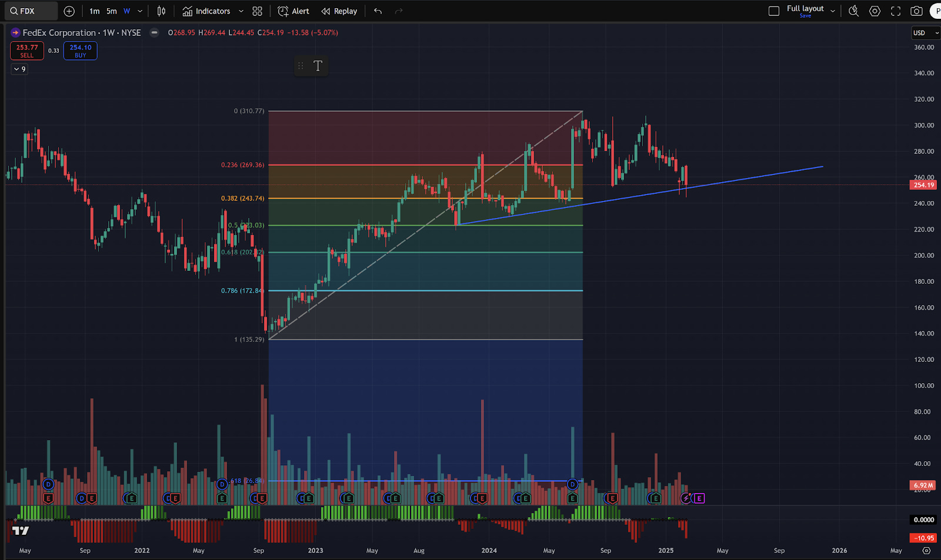The image size is (941, 560).
Task: Click the BUY 254.10 button
Action: [x=81, y=51]
